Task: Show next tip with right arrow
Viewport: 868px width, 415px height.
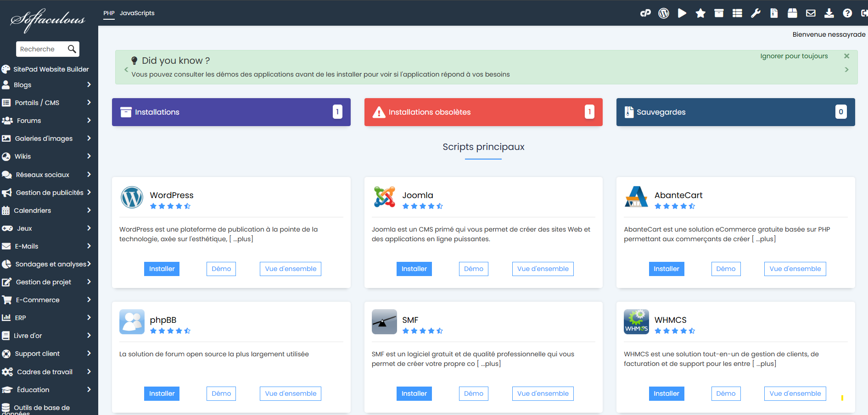Action: [847, 70]
